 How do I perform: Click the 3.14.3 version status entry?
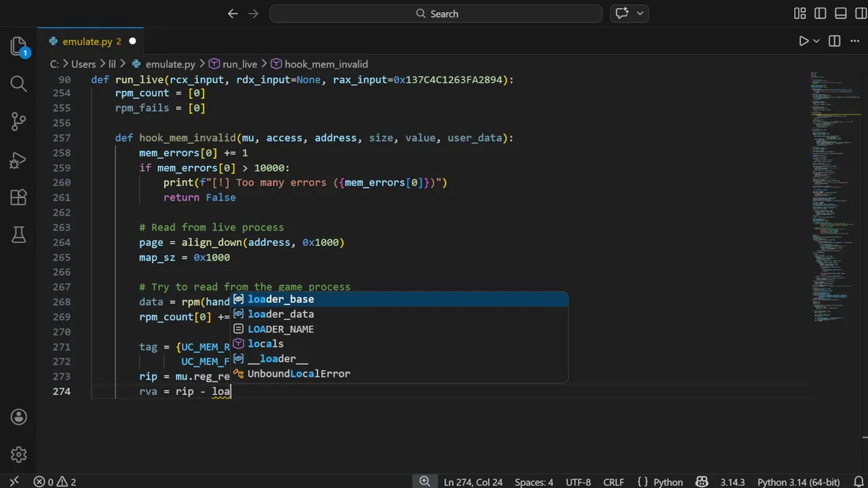click(732, 482)
